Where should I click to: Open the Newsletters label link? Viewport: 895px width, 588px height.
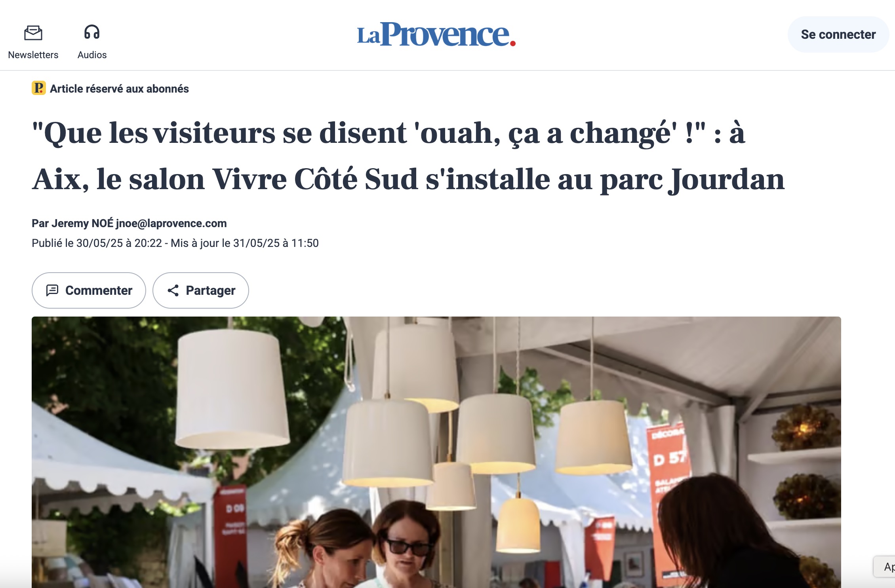pos(33,55)
